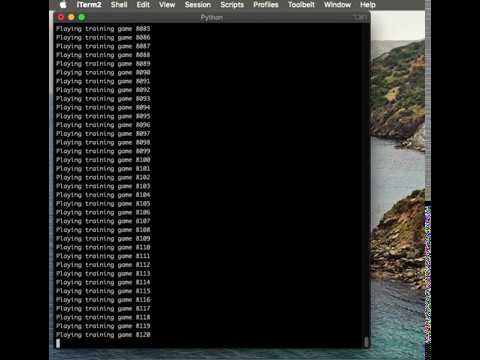The height and width of the screenshot is (360, 480).
Task: Click line 'Playing training game 8089'
Action: (103, 64)
